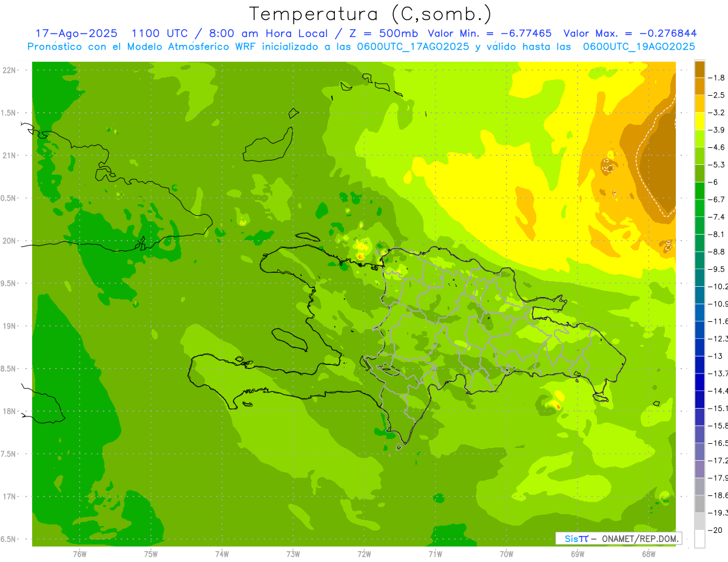
Task: Click the '-13' legend value
Action: tap(715, 356)
